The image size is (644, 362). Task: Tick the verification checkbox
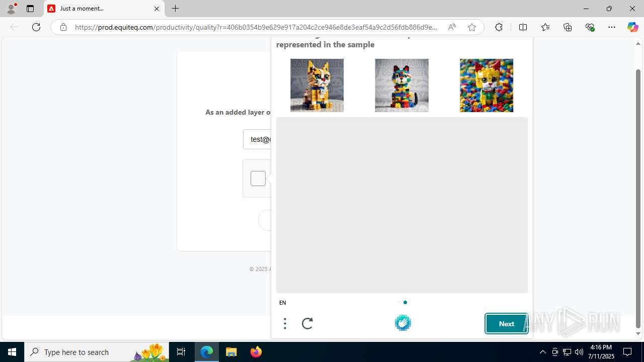[x=258, y=178]
